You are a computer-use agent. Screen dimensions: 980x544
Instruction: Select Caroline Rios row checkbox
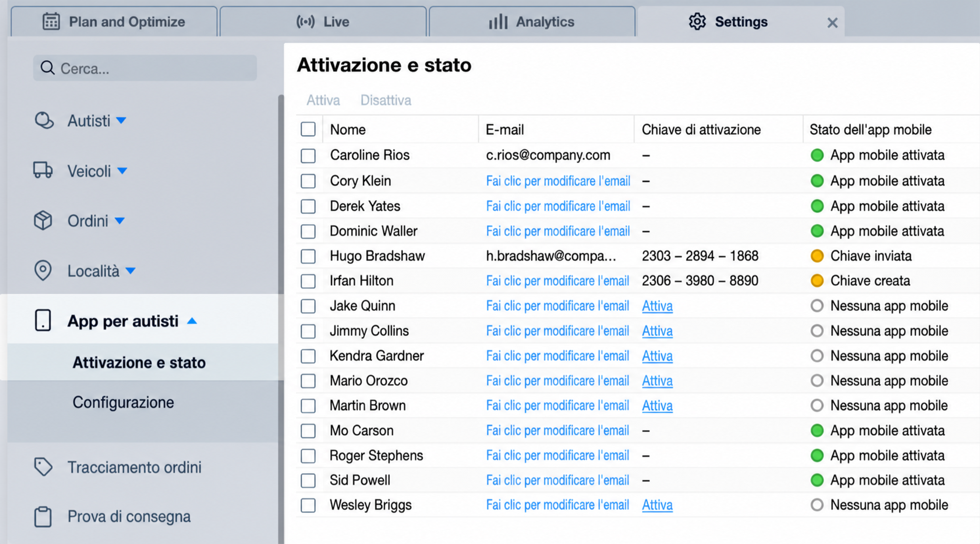coord(308,156)
